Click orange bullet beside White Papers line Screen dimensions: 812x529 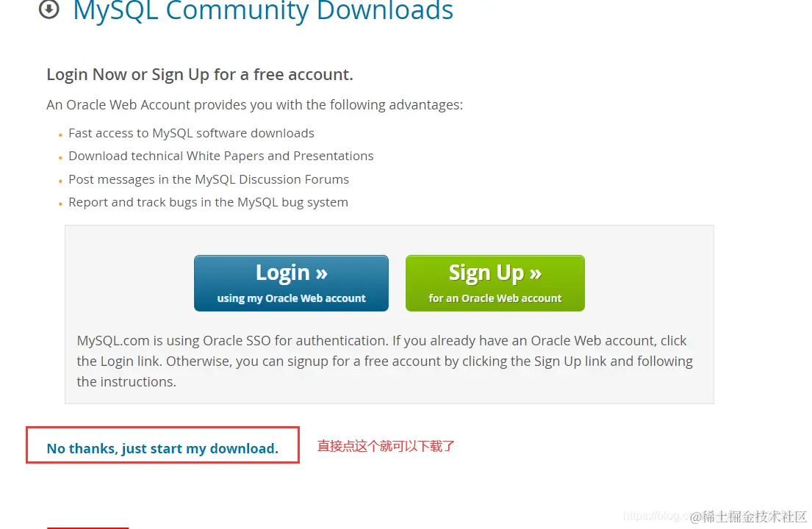(60, 158)
